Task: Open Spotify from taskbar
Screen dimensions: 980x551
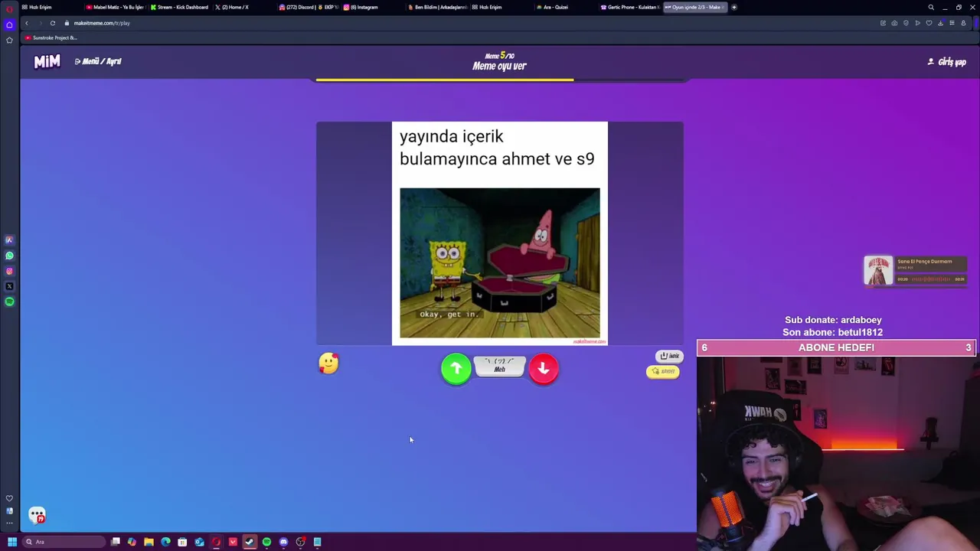Action: 266,542
